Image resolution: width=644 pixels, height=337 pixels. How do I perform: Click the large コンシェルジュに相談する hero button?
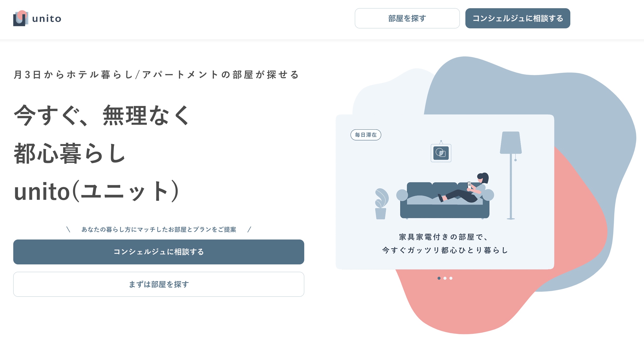coord(158,252)
